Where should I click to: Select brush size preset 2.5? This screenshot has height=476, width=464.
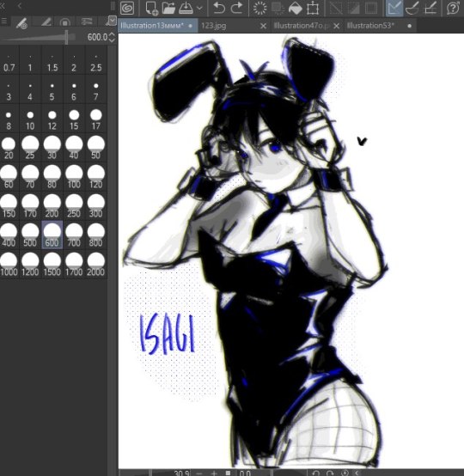point(96,60)
